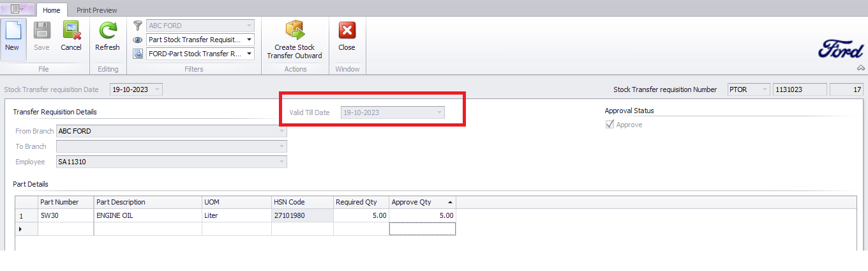Open the From Branch dropdown
This screenshot has width=868, height=271.
(281, 131)
